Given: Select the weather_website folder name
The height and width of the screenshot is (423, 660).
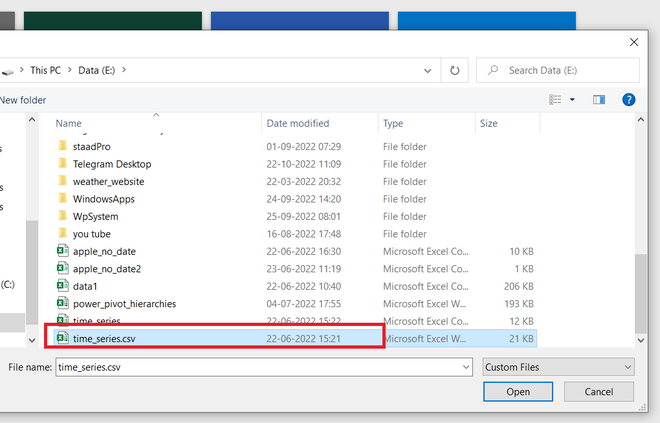Looking at the screenshot, I should click(x=109, y=181).
